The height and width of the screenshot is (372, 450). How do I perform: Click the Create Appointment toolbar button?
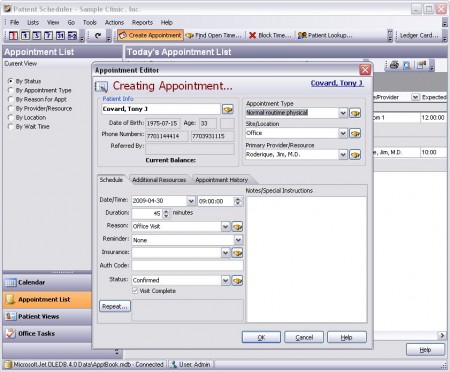click(x=150, y=35)
